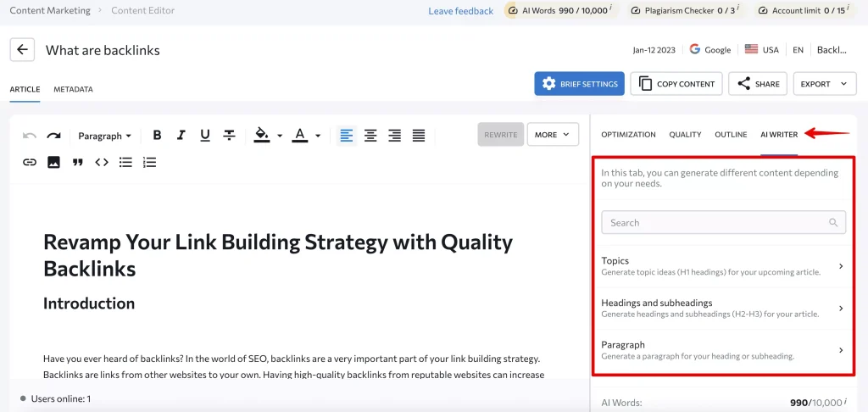Insert a code block
Viewport: 868px width, 412px height.
tap(102, 162)
